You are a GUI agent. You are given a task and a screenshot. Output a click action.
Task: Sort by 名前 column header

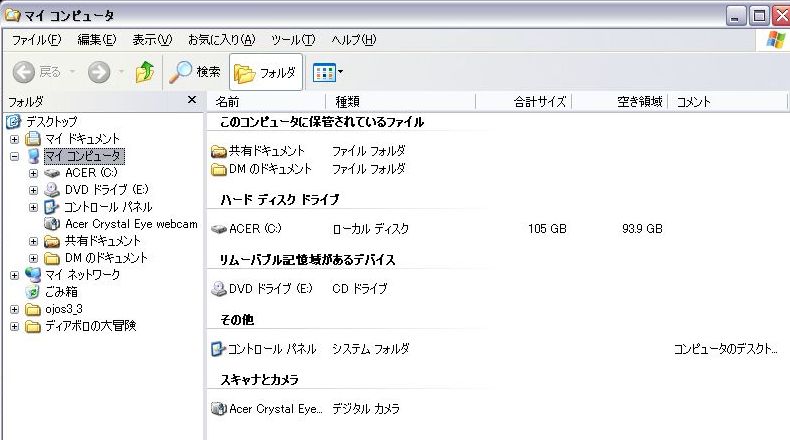point(266,102)
